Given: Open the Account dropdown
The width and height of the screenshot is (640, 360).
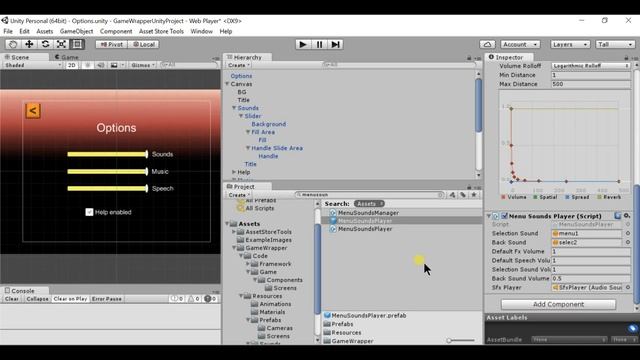Looking at the screenshot, I should coord(520,44).
